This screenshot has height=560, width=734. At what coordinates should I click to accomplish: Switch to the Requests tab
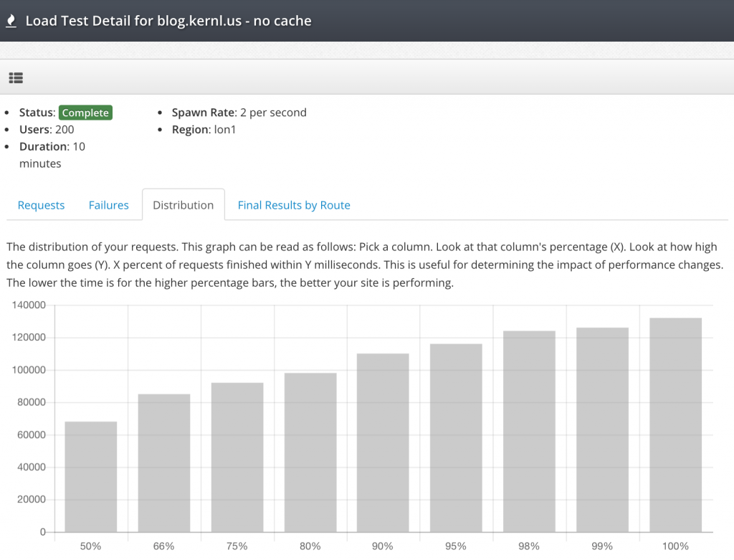tap(41, 205)
